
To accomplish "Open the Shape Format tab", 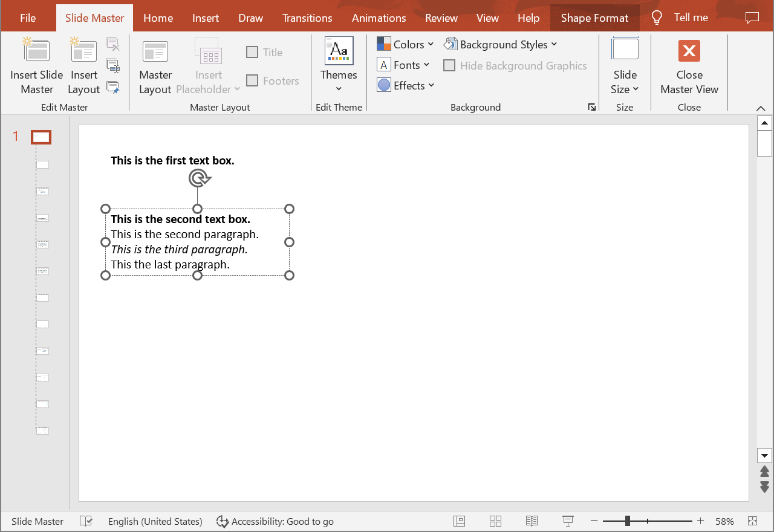I will click(x=595, y=18).
